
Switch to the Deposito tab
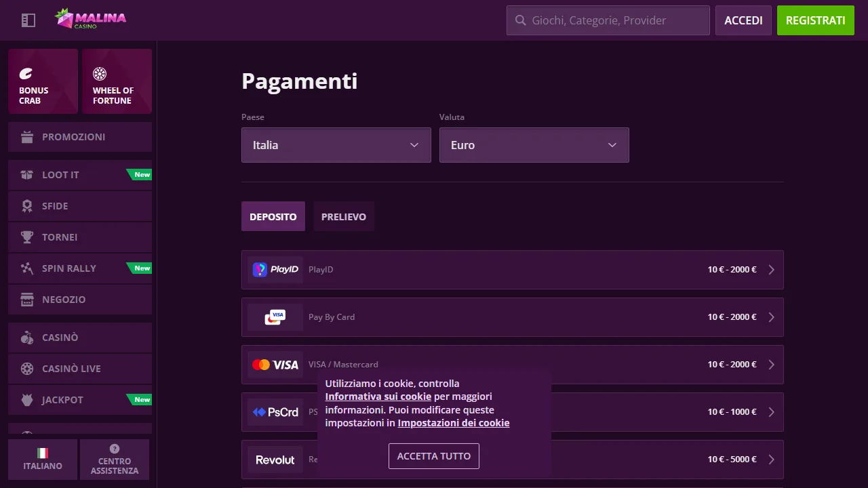273,217
